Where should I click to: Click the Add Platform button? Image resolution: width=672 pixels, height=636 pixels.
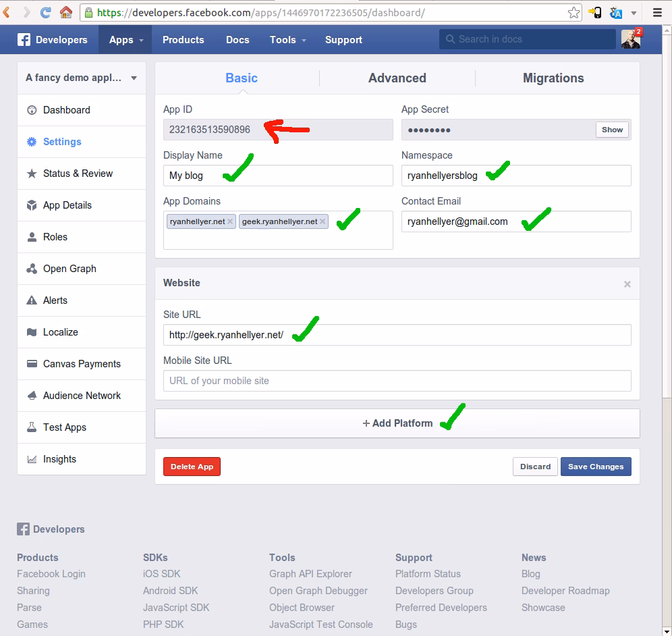tap(397, 423)
